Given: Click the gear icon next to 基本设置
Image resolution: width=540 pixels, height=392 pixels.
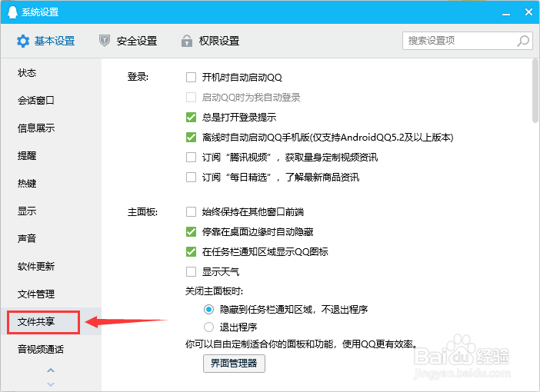Looking at the screenshot, I should [x=23, y=41].
